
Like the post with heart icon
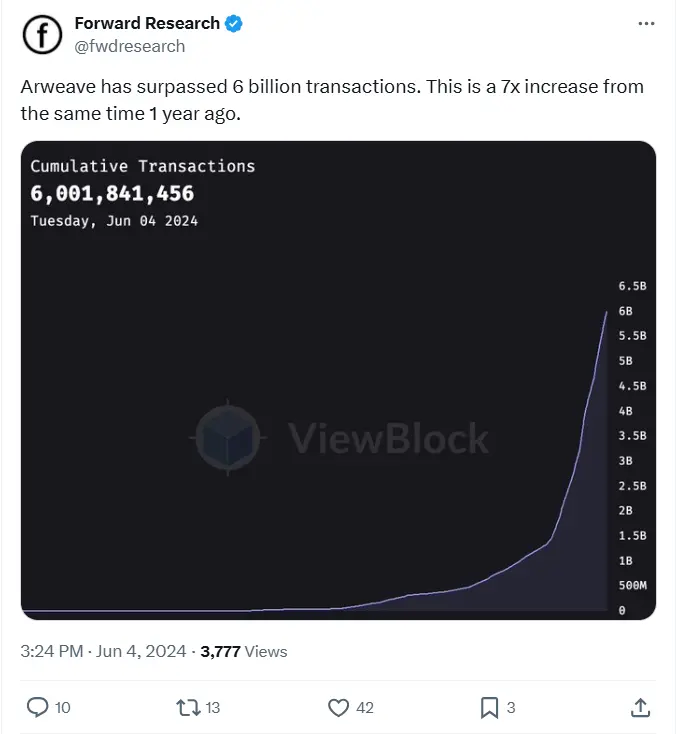tap(339, 707)
